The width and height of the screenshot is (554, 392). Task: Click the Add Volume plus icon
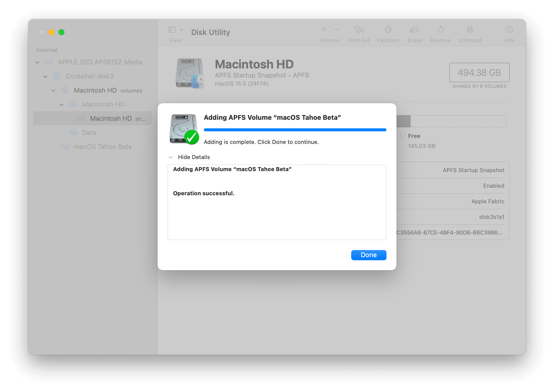pos(324,30)
